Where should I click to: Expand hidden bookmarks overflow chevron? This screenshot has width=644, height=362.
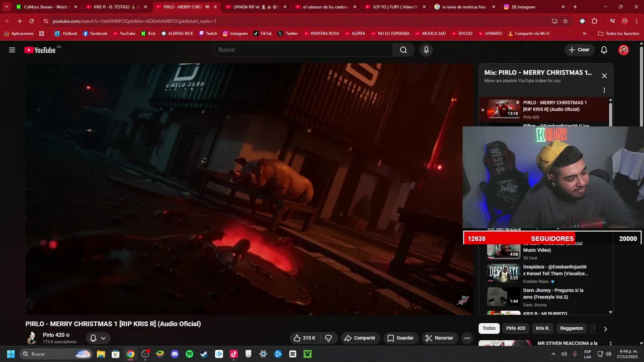point(584,34)
